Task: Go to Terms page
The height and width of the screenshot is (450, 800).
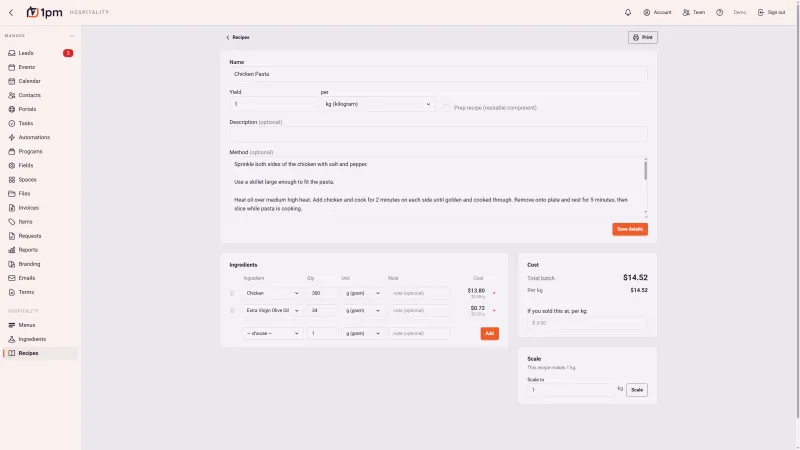Action: (40, 292)
